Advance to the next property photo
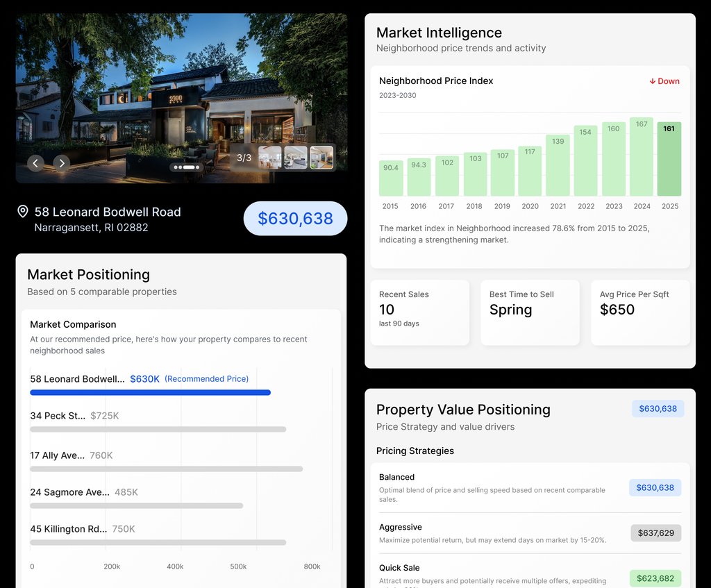This screenshot has height=588, width=711. [62, 163]
